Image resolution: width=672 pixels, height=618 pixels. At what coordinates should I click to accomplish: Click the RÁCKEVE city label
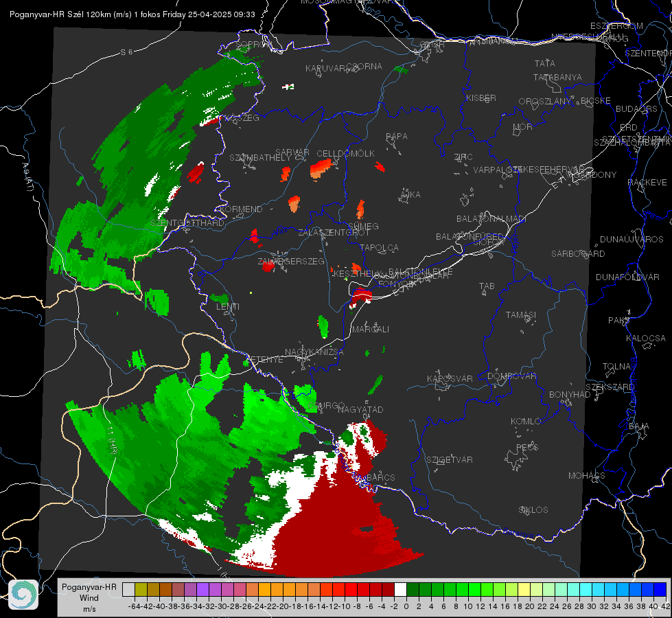coord(647,183)
